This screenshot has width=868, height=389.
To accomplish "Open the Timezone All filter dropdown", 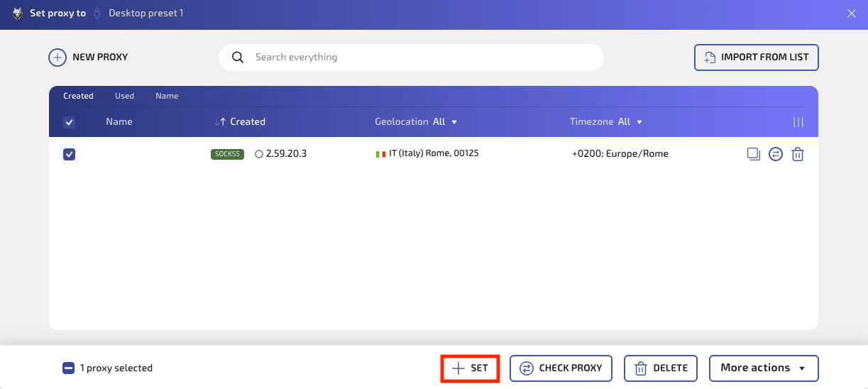I will coord(606,122).
